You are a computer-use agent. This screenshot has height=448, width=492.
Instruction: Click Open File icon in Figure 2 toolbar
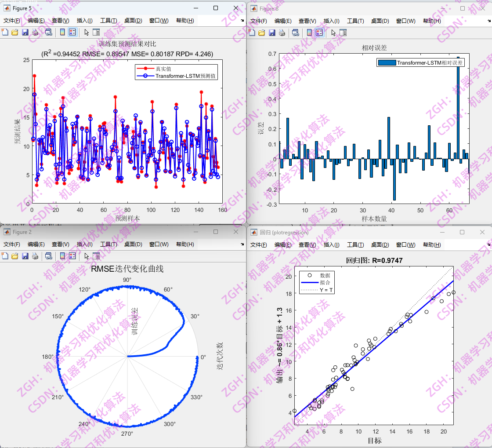pyautogui.click(x=15, y=256)
